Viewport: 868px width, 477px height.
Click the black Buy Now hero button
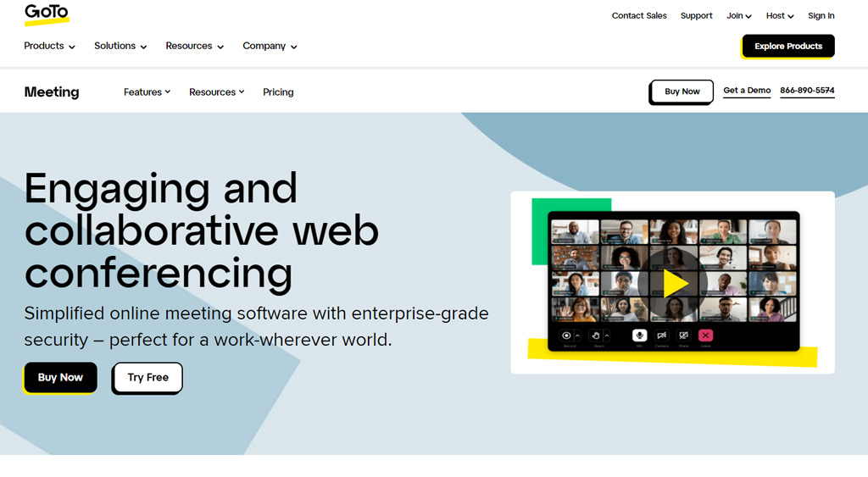(60, 377)
